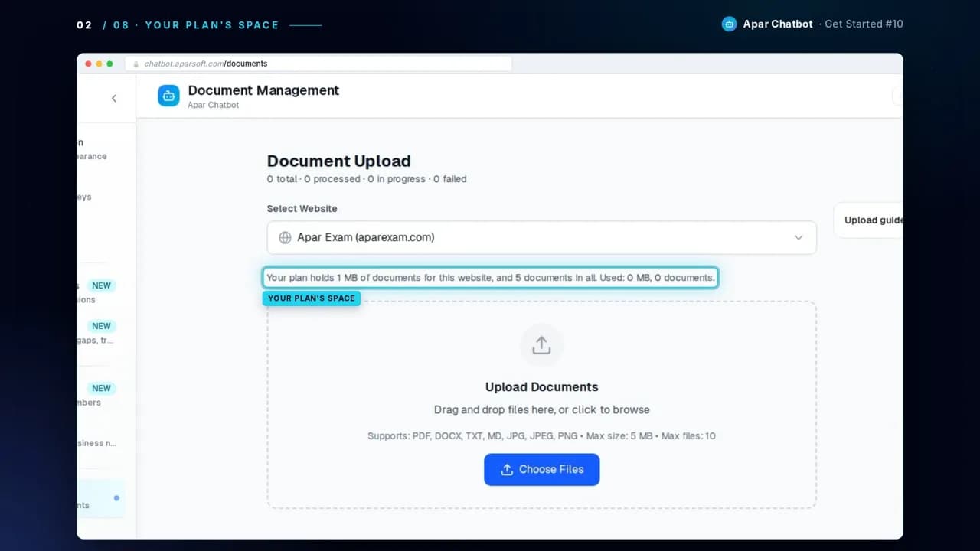
Task: Click the '0 total · 0 processed' status line
Action: click(x=367, y=179)
